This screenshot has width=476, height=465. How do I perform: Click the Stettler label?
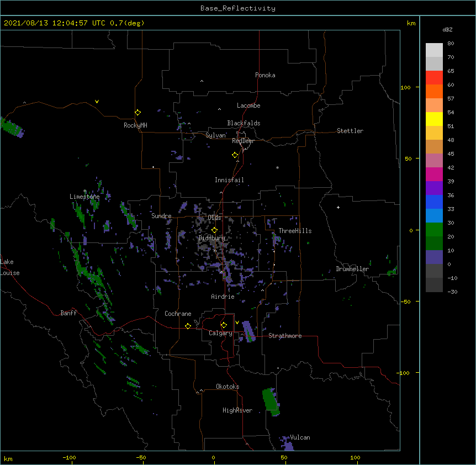tap(350, 131)
